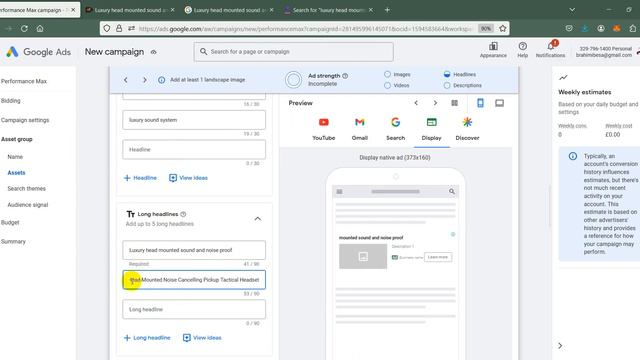Bookmark this page with star icon

[x=502, y=29]
